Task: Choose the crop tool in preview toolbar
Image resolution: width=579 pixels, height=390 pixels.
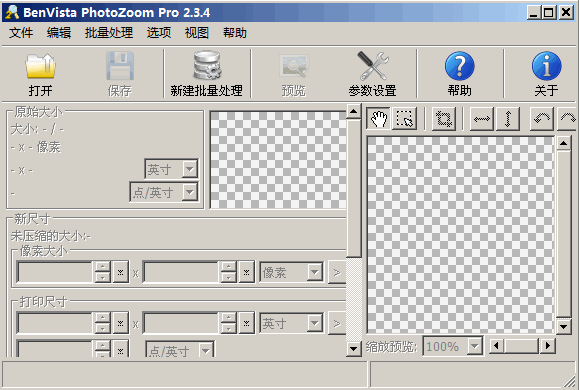Action: point(443,119)
